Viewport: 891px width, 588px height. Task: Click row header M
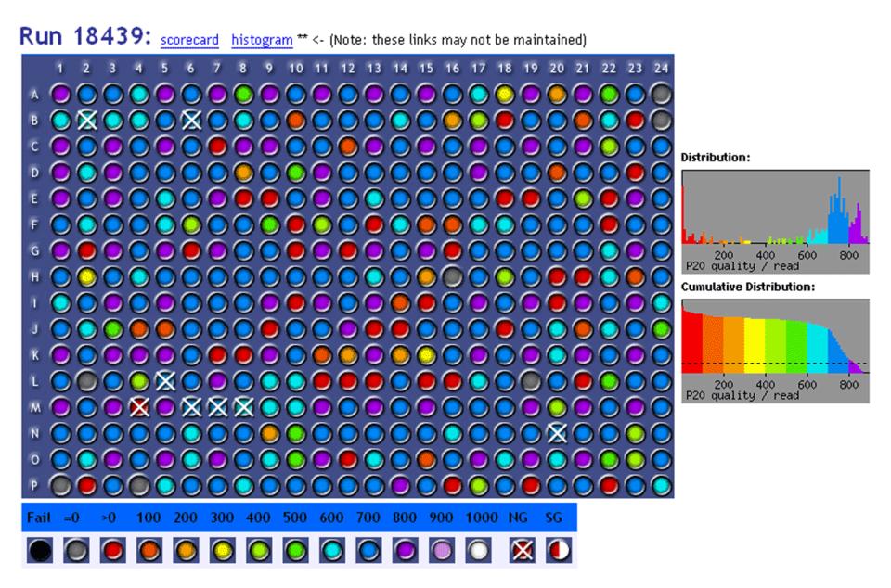pos(34,407)
